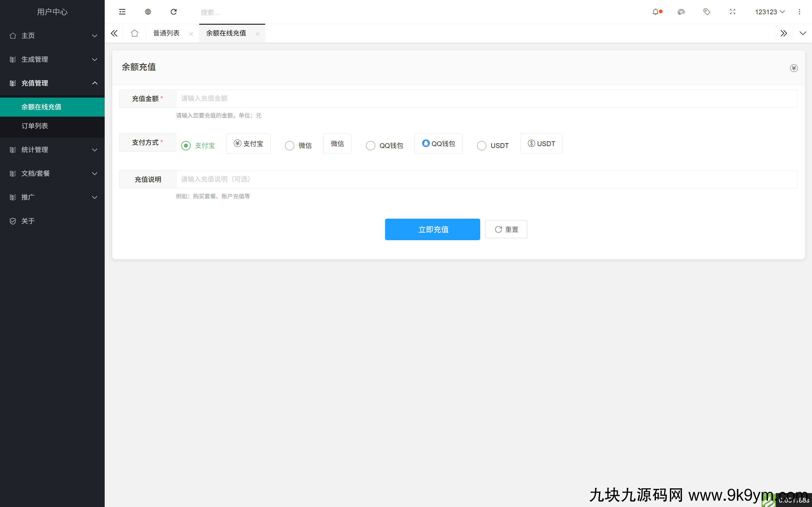
Task: Click the refresh icon in header
Action: tap(174, 12)
